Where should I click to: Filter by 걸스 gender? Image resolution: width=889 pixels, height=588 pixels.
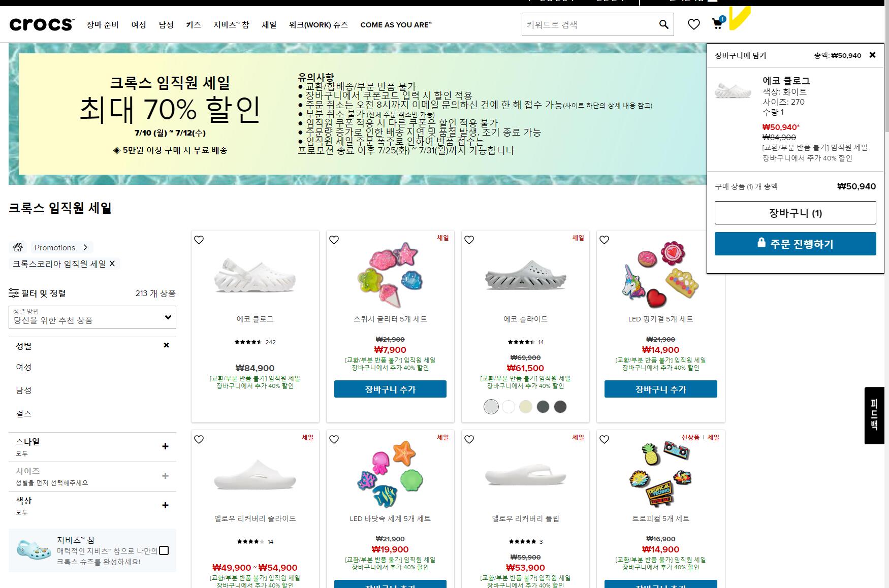(x=24, y=413)
